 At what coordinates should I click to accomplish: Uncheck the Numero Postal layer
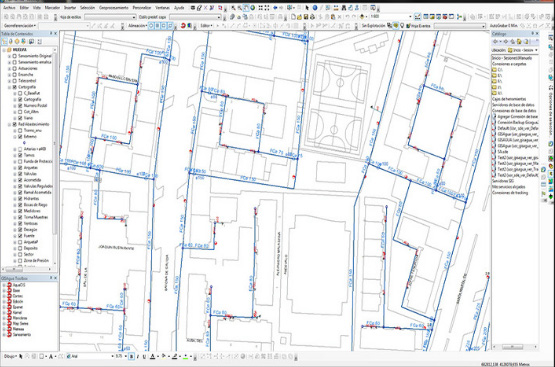point(20,105)
